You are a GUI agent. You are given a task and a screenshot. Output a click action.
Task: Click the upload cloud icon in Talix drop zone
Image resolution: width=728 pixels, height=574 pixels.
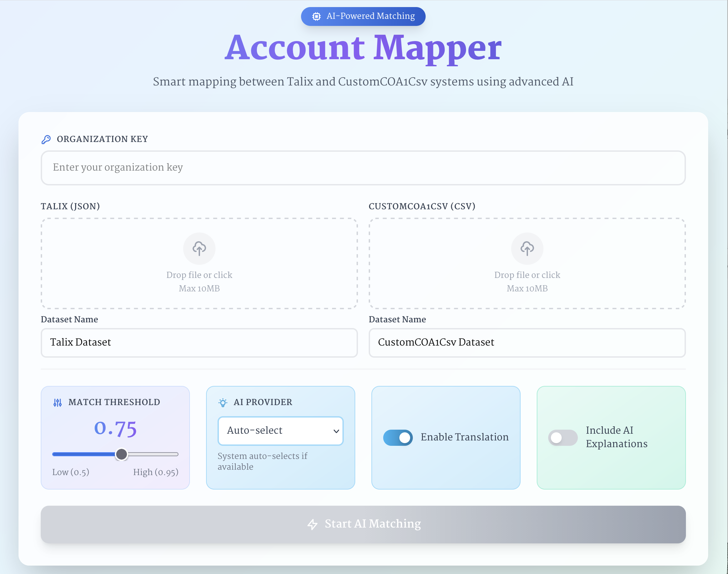199,248
